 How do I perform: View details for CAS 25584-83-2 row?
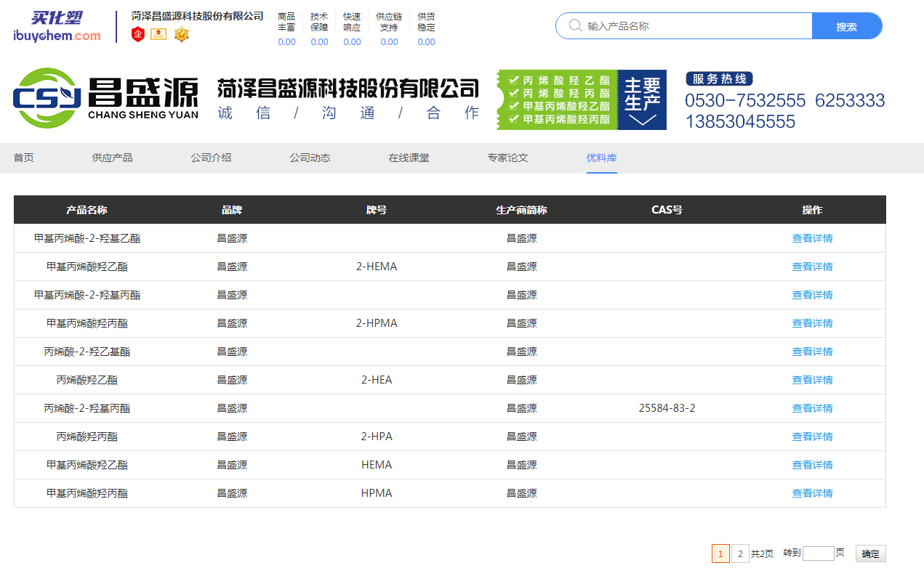[812, 408]
